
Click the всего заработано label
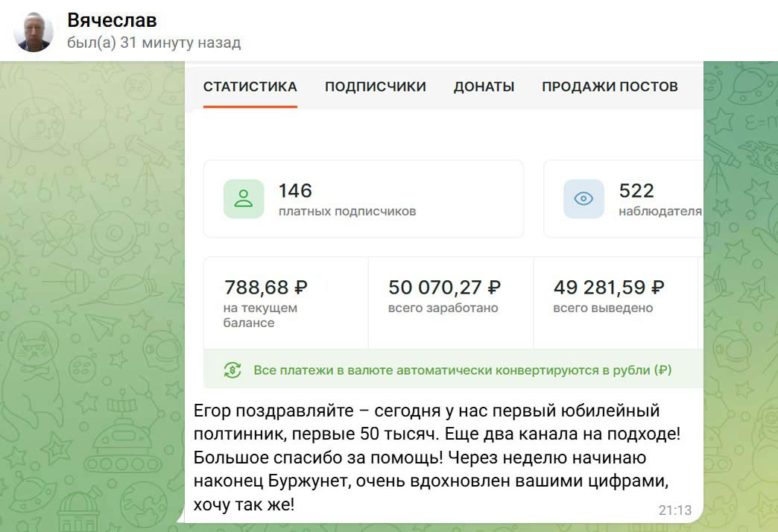443,308
